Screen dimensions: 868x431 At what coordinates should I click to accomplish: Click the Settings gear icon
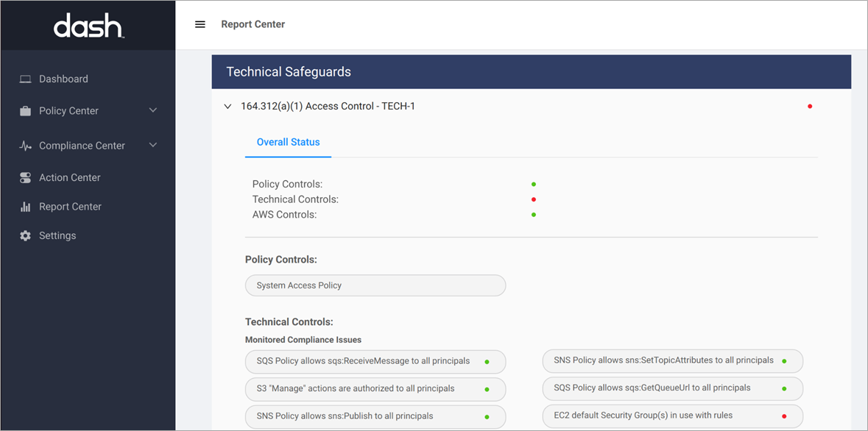click(x=25, y=235)
